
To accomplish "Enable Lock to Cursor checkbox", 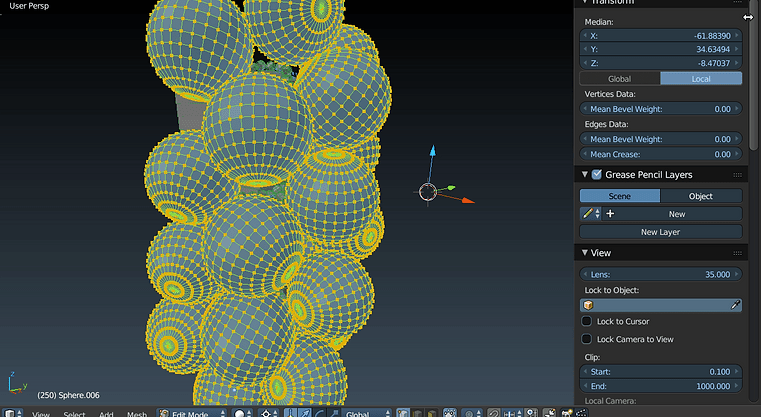I will pos(586,321).
